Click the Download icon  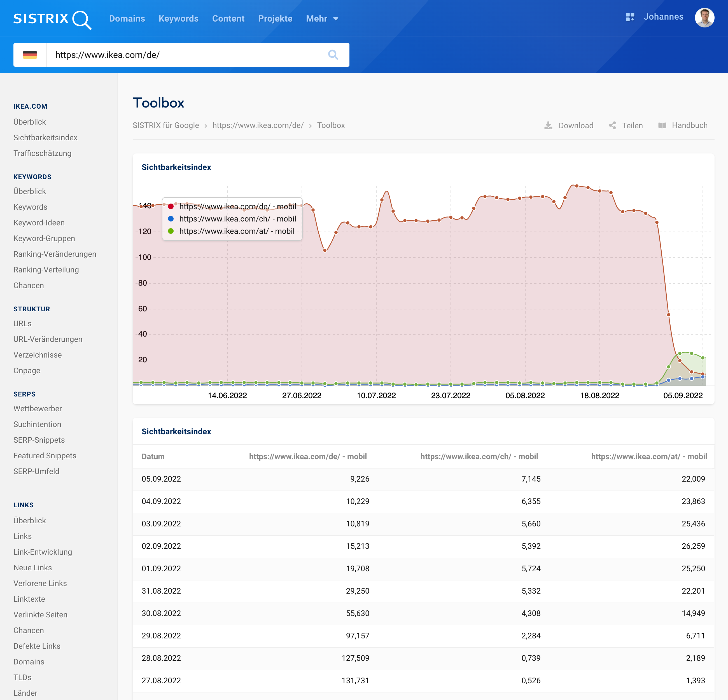(x=548, y=125)
